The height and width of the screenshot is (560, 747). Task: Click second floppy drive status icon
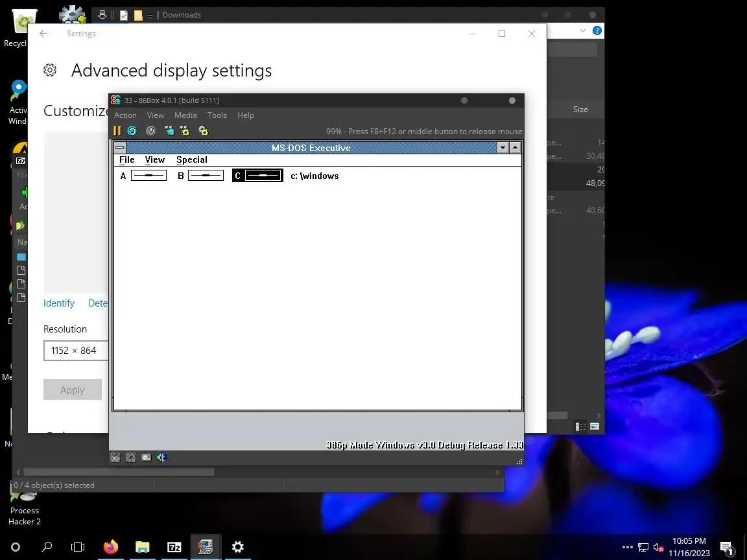click(130, 458)
